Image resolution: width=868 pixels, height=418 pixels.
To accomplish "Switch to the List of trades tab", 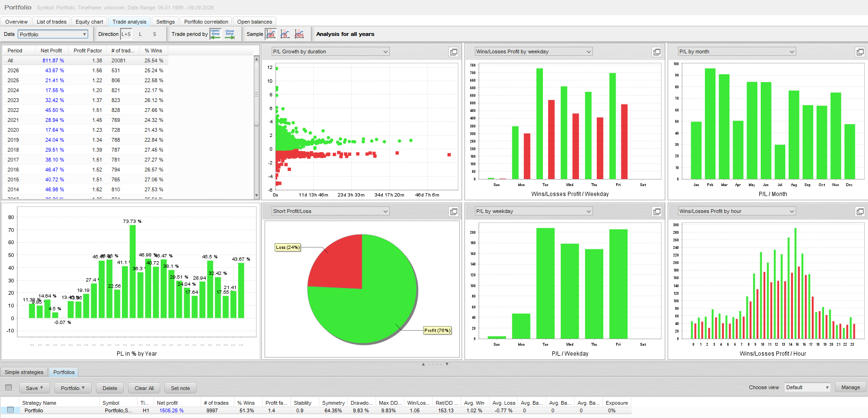I will coord(52,22).
